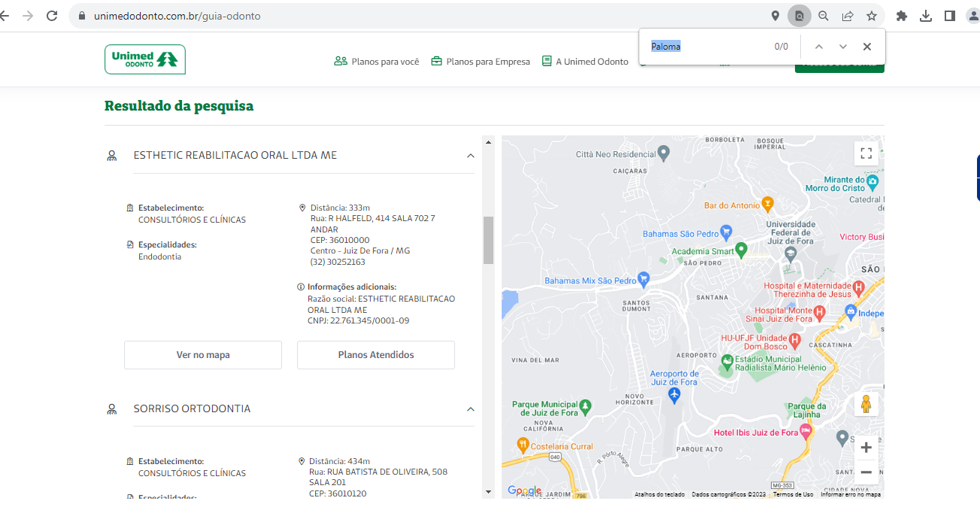Click Planos Atendidos button
Viewport: 980px width, 510px height.
376,355
